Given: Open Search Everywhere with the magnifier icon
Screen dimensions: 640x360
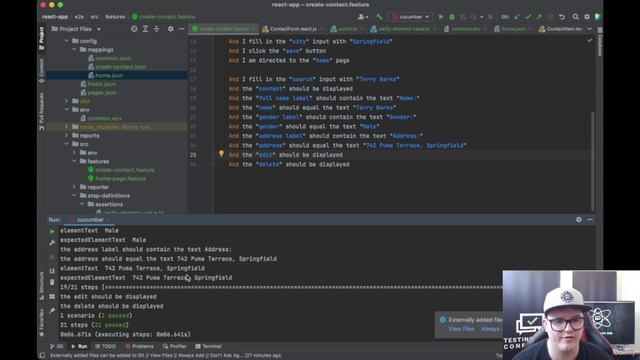Looking at the screenshot, I should 576,17.
